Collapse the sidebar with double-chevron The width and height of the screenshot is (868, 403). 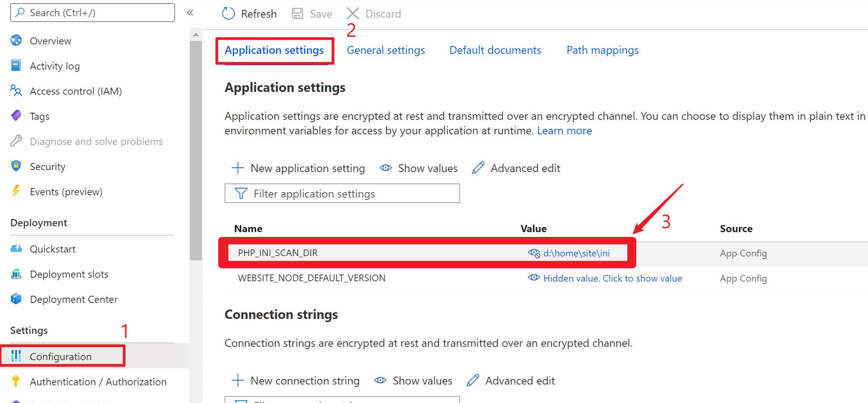190,13
